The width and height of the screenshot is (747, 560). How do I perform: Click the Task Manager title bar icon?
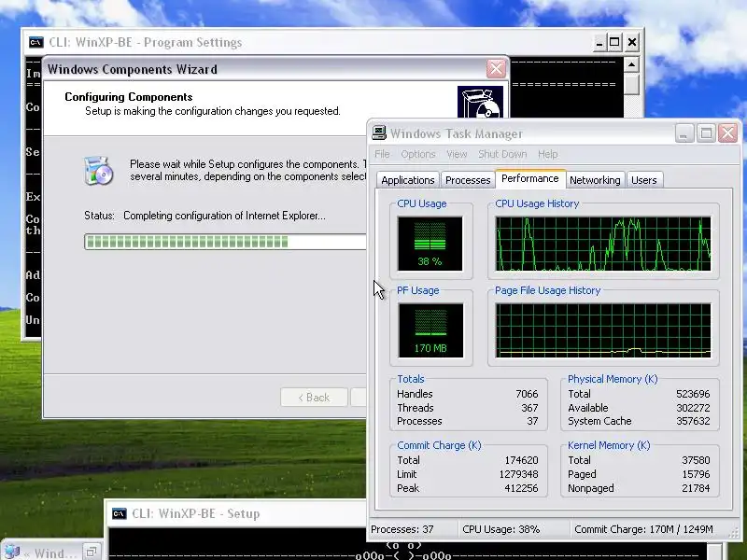(379, 133)
